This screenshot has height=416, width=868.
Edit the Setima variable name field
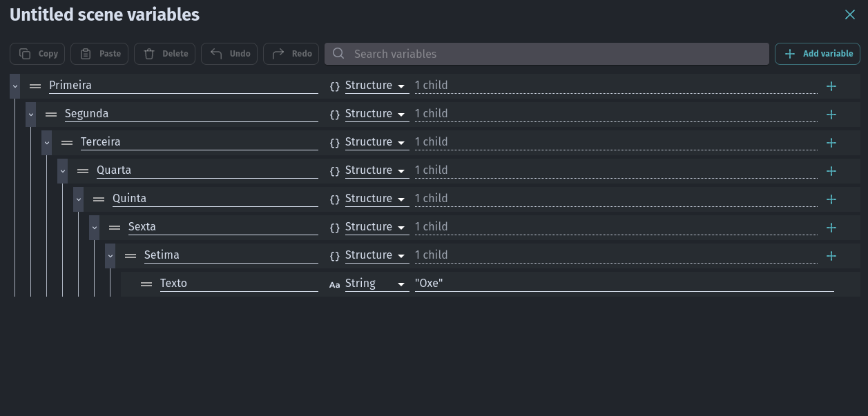(231, 255)
